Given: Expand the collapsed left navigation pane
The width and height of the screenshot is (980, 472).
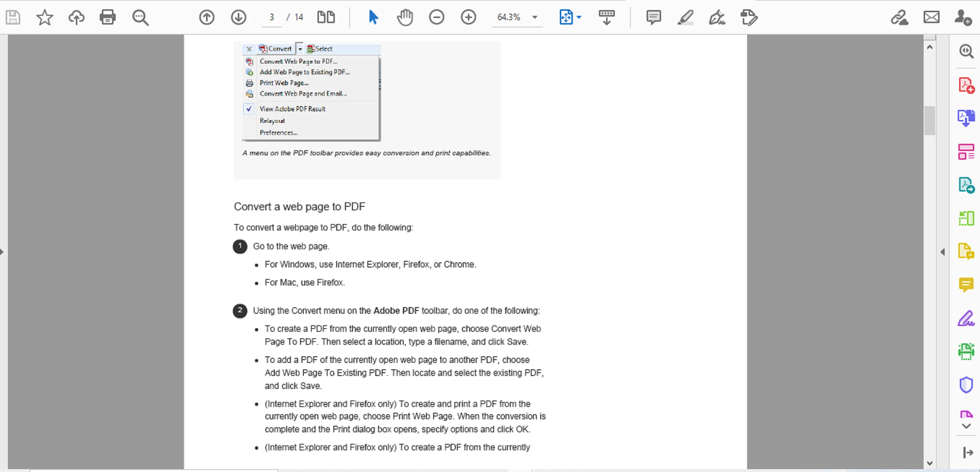Looking at the screenshot, I should (x=2, y=252).
